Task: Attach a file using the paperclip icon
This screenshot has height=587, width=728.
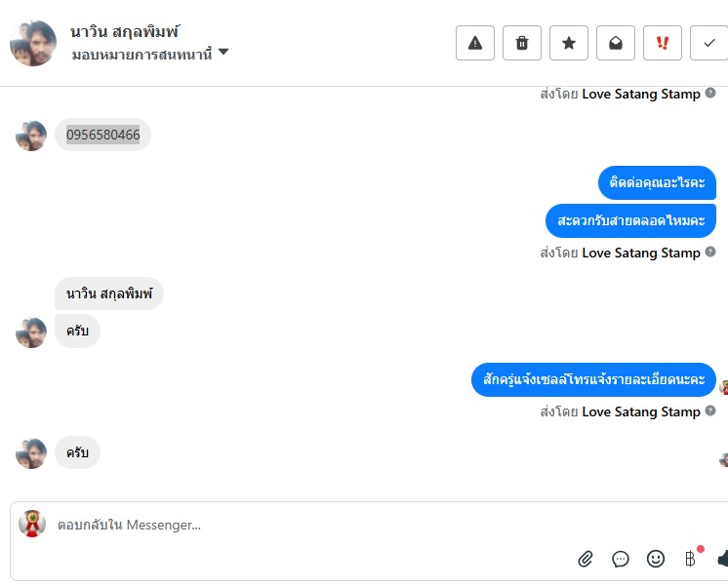Action: click(586, 559)
